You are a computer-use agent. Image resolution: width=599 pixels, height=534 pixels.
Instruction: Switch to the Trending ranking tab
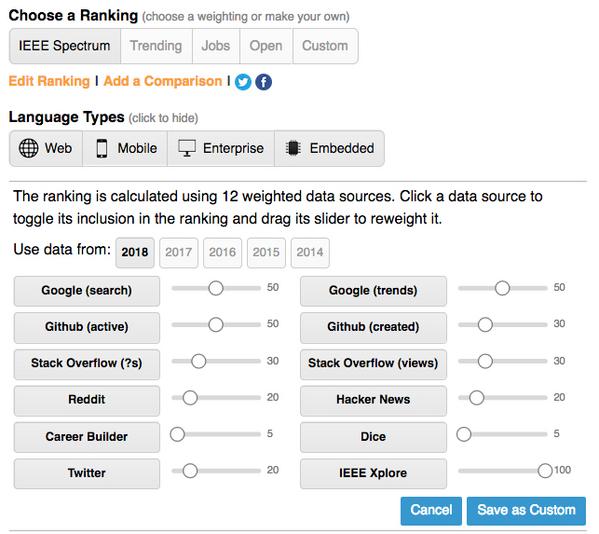[x=156, y=46]
